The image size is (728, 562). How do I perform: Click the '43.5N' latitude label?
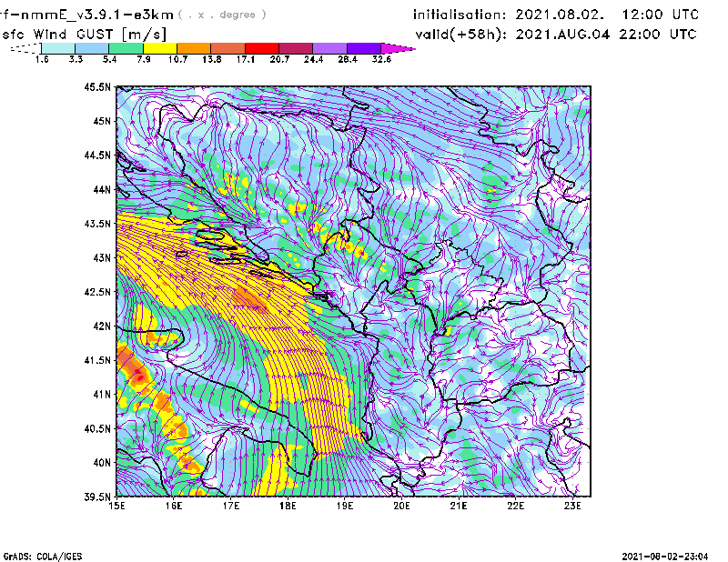(x=97, y=224)
